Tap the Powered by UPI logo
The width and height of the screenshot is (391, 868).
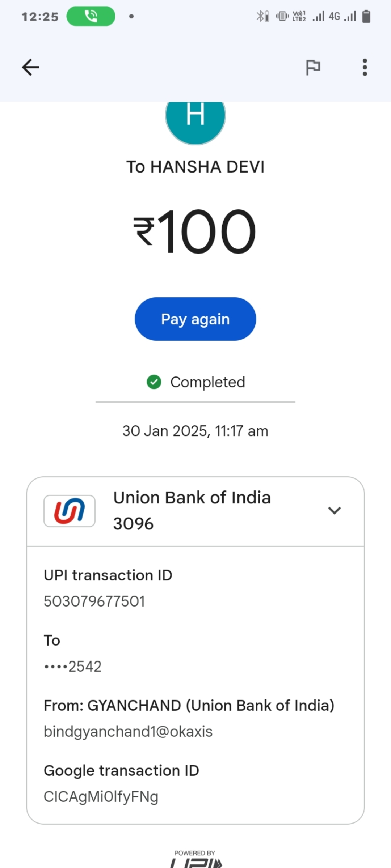click(195, 859)
